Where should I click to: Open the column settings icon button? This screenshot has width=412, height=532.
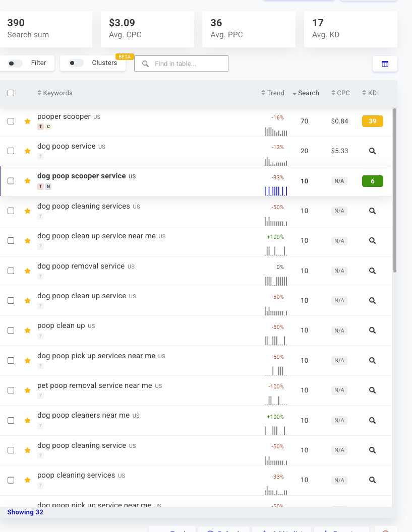pos(385,64)
